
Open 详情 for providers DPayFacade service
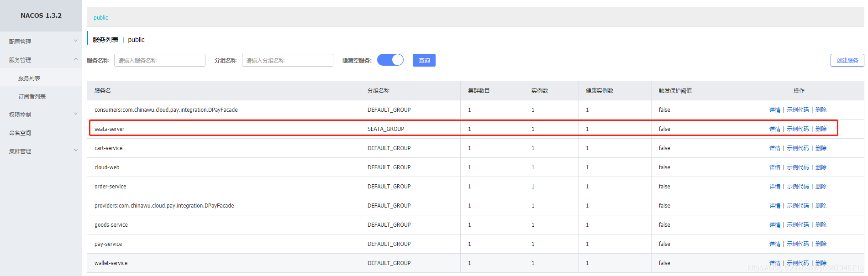click(x=774, y=206)
